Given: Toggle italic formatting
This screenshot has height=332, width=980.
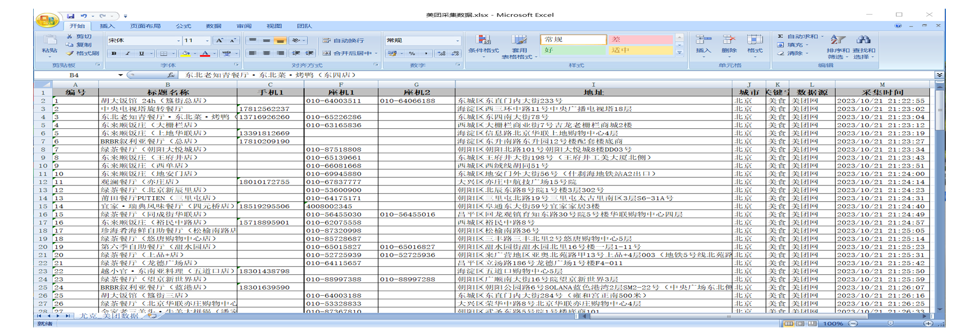Looking at the screenshot, I should point(128,53).
